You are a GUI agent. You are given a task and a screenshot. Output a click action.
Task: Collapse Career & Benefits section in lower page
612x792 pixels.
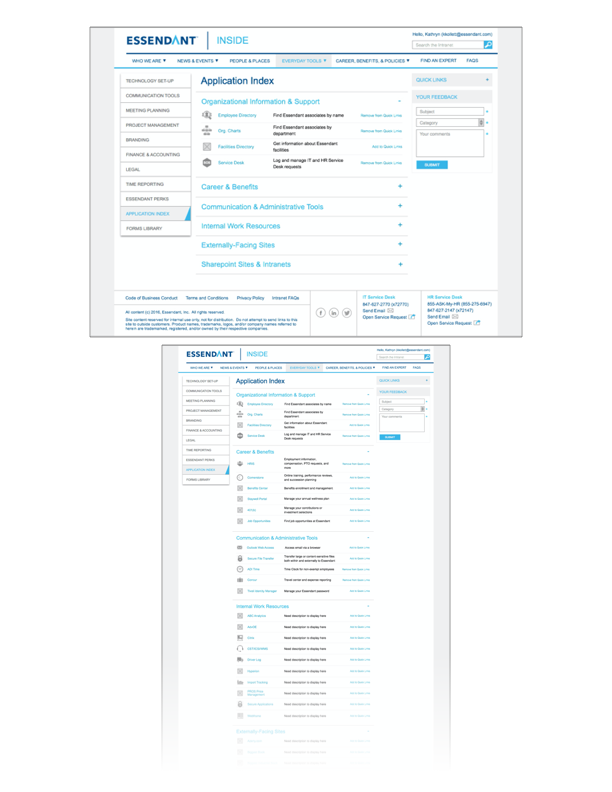point(368,452)
